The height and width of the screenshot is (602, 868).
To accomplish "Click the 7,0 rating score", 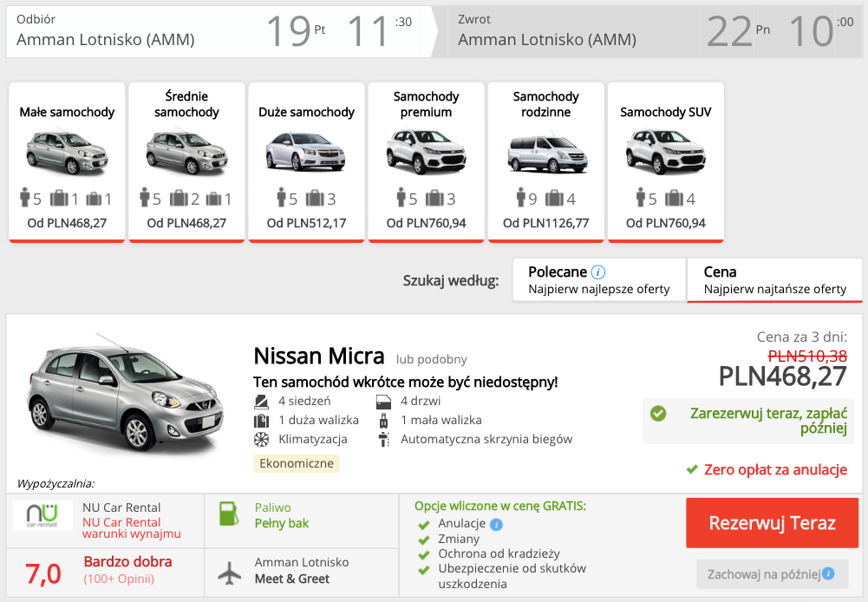I will 43,573.
